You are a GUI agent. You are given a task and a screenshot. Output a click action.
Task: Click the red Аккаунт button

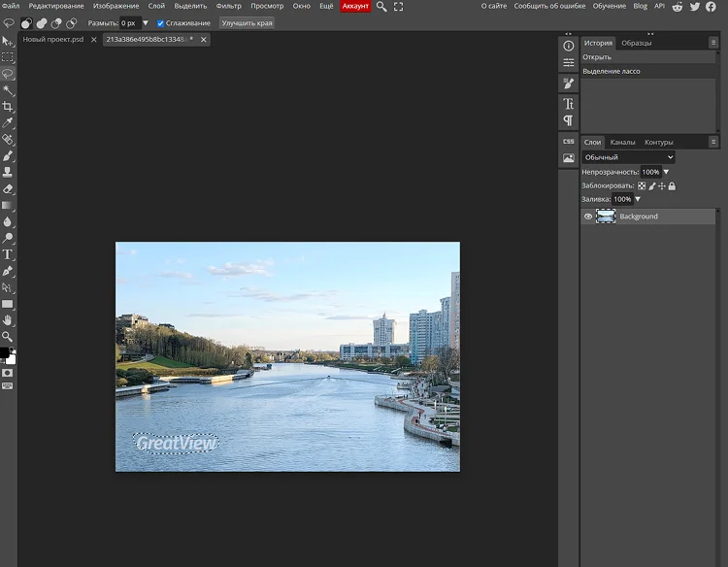[x=355, y=6]
